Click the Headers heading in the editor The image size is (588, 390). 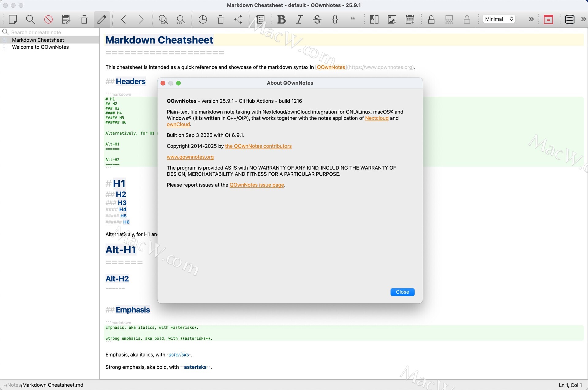pos(130,81)
